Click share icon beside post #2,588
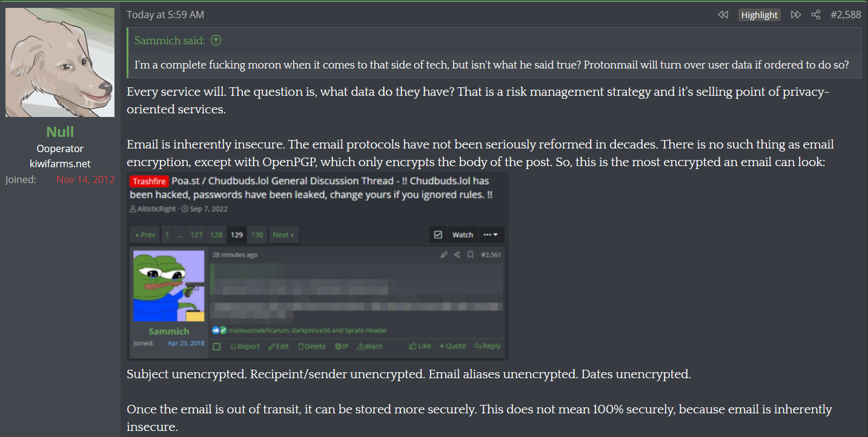The width and height of the screenshot is (868, 437). point(815,15)
